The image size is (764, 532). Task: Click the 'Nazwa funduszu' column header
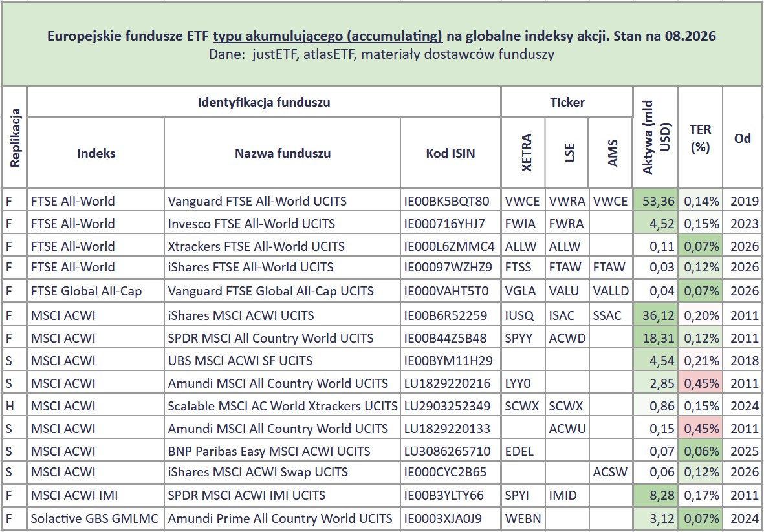(x=282, y=153)
